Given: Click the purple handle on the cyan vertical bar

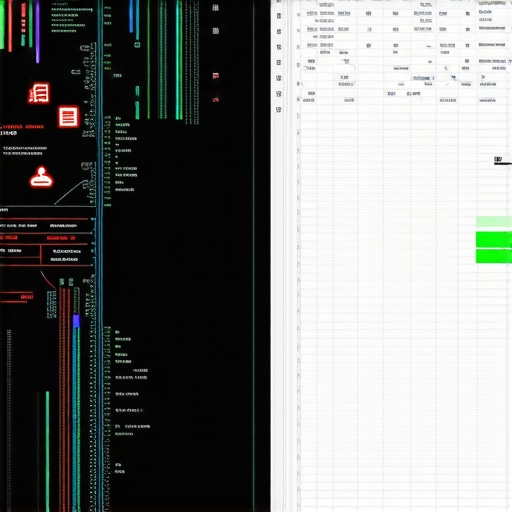Looking at the screenshot, I should 76,321.
